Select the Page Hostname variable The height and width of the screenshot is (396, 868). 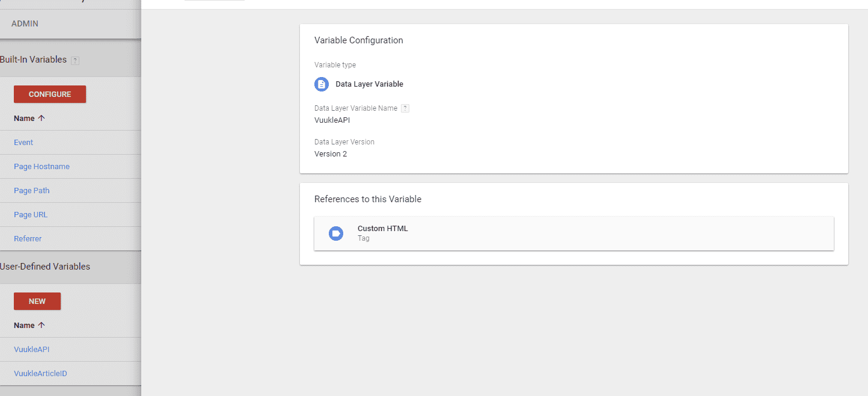point(41,167)
